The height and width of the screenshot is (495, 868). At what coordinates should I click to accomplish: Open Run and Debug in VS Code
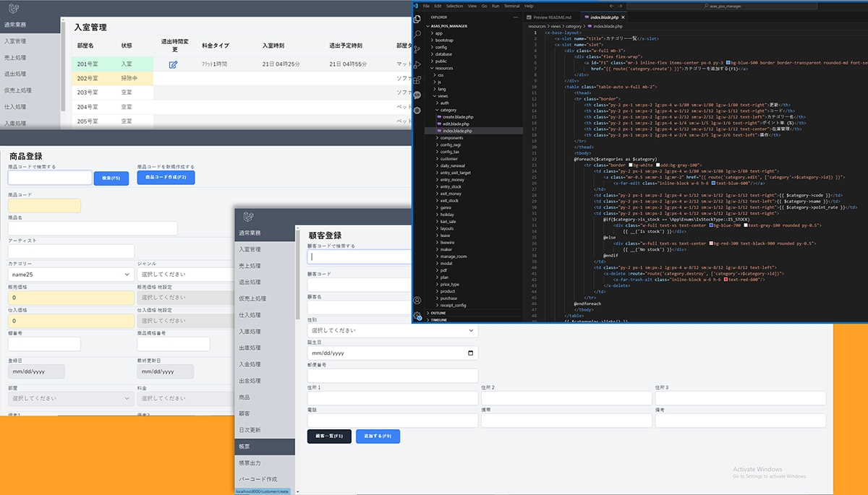(x=419, y=64)
